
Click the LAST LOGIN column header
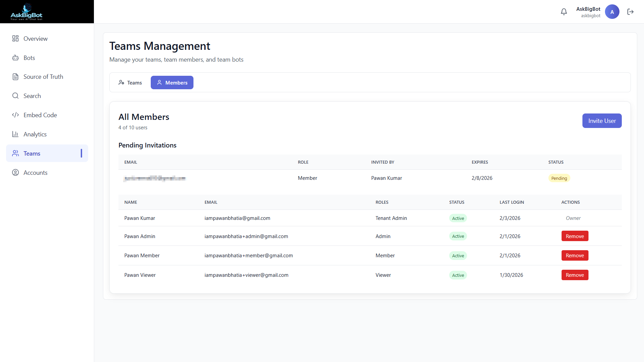point(511,202)
